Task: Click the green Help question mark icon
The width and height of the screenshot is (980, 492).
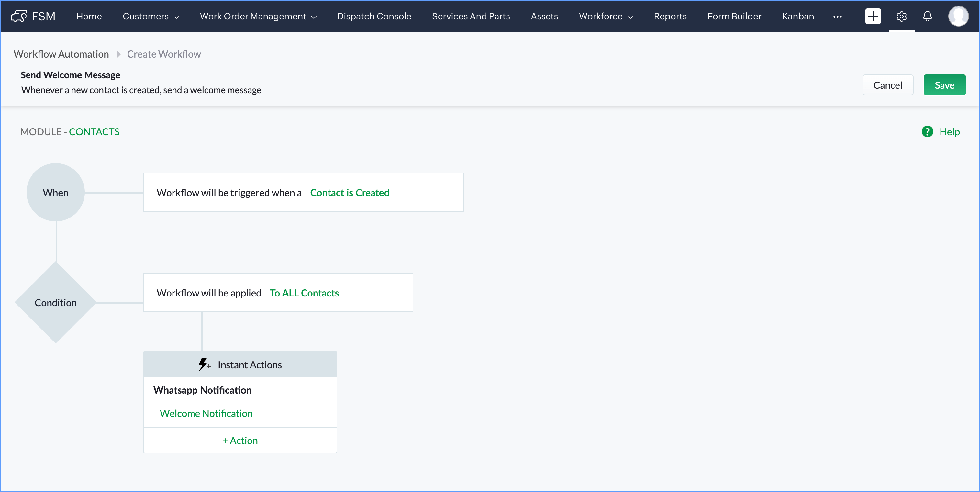Action: (x=927, y=132)
